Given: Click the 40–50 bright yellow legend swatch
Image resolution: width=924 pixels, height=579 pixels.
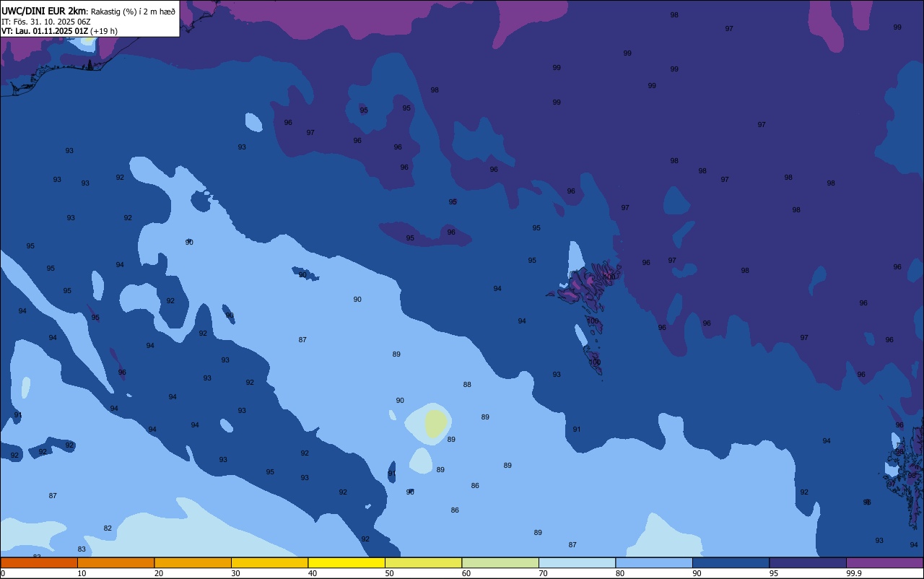Looking at the screenshot, I should pos(346,562).
